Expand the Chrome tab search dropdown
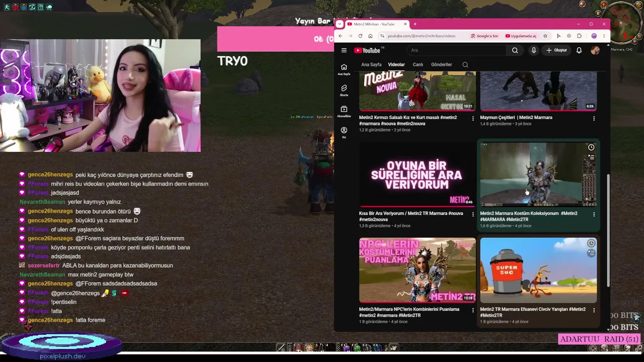The height and width of the screenshot is (362, 644). [x=340, y=24]
